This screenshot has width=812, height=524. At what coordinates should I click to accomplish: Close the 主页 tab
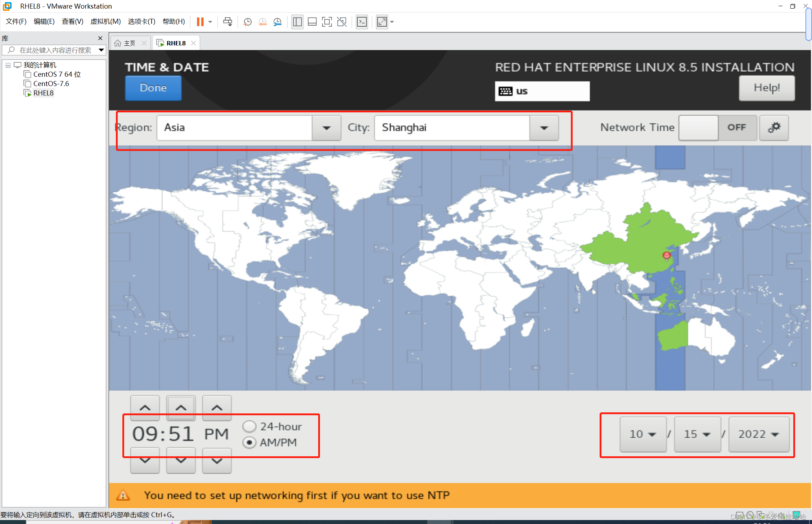pos(144,43)
